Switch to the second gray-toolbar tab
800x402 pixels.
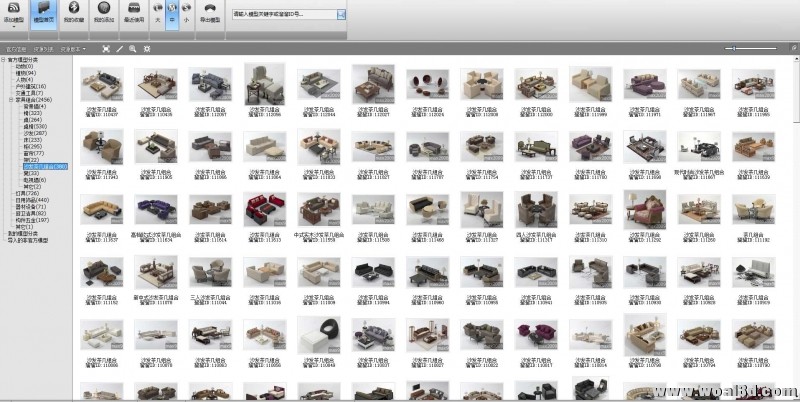(x=43, y=49)
